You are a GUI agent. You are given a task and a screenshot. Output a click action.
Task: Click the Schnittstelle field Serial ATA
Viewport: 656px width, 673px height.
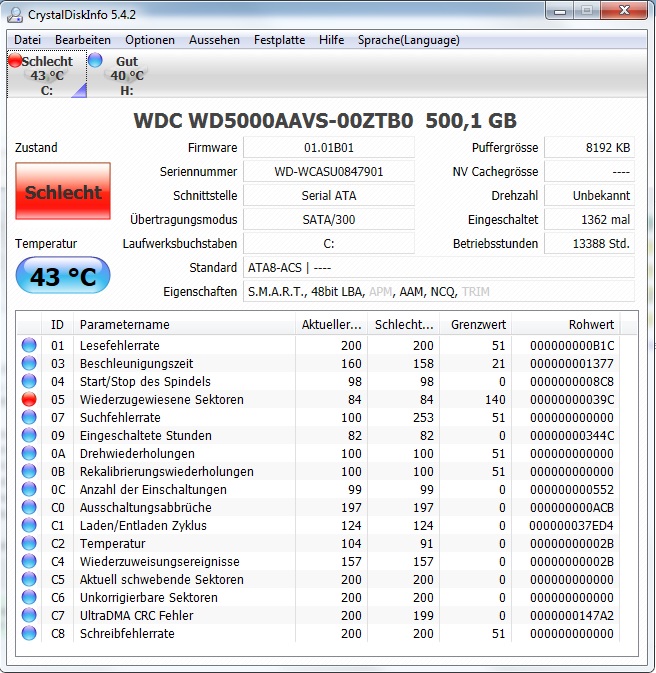coord(329,196)
